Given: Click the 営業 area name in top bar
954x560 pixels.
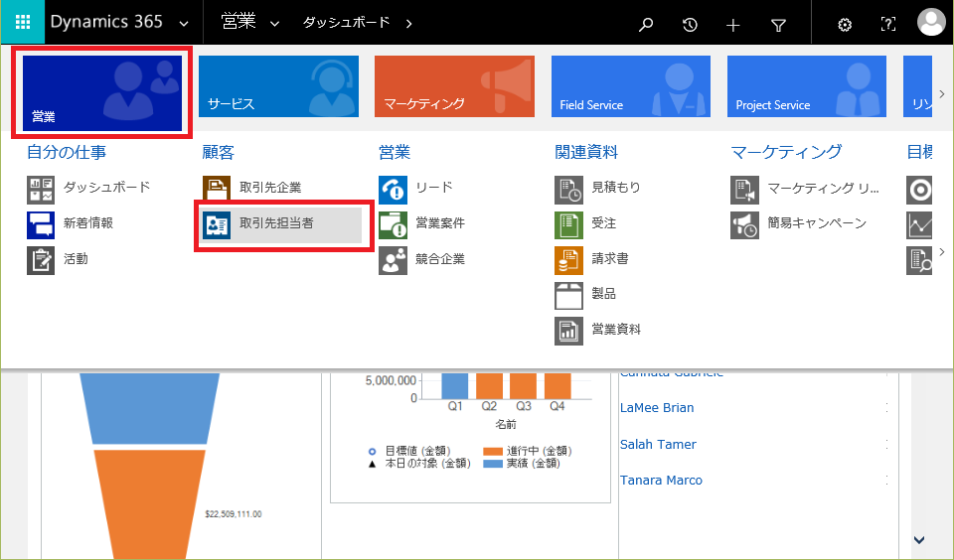Looking at the screenshot, I should 238,22.
